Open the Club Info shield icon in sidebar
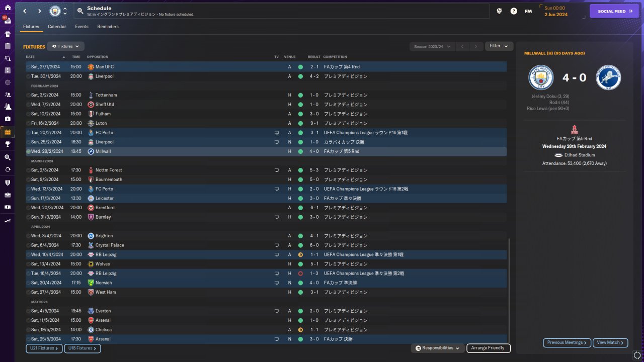This screenshot has width=644, height=362. click(x=7, y=183)
